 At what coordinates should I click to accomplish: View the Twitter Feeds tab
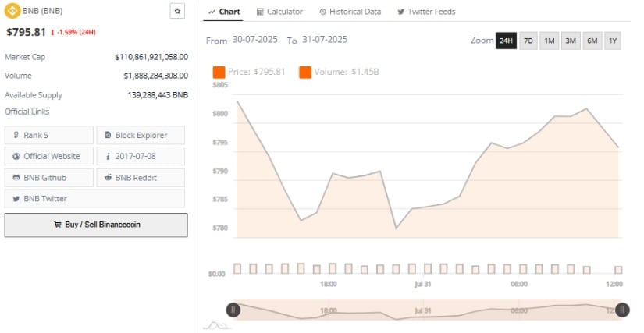426,12
